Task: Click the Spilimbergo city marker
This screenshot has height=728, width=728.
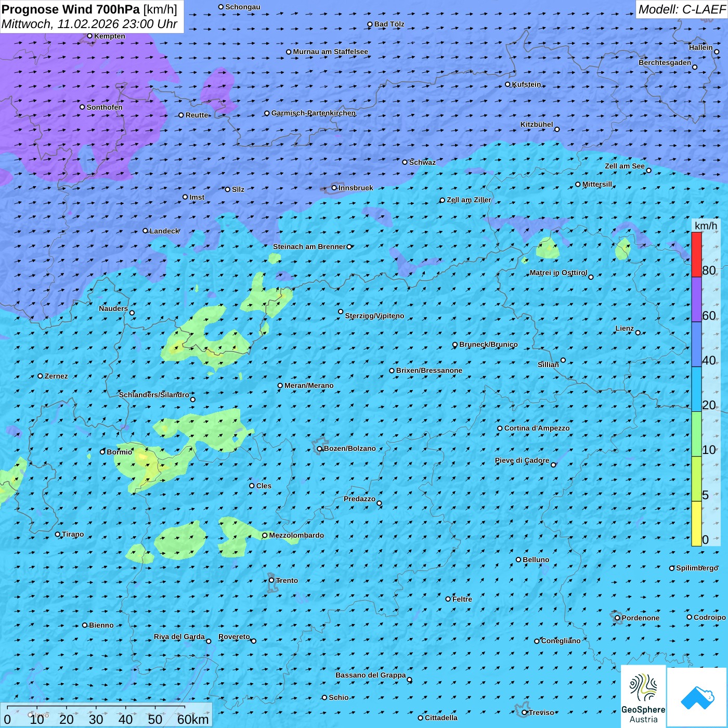Action: (672, 568)
